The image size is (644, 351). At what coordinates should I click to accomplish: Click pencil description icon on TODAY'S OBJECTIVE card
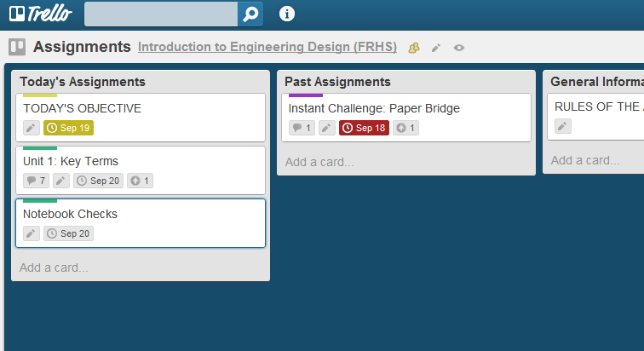pos(32,128)
